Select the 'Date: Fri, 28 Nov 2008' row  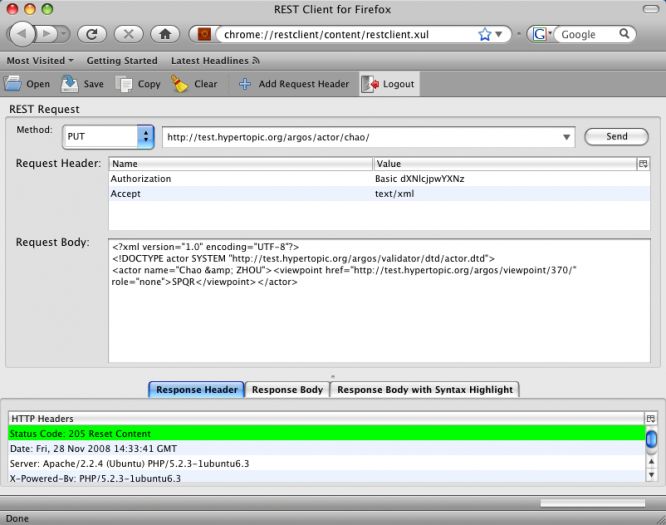(326, 449)
